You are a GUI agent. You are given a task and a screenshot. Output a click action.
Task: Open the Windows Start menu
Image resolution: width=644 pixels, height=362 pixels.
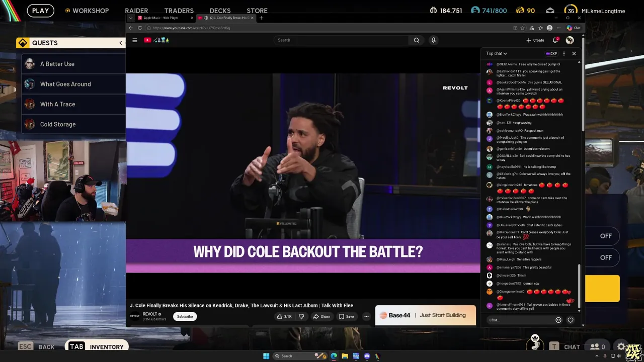click(x=266, y=356)
